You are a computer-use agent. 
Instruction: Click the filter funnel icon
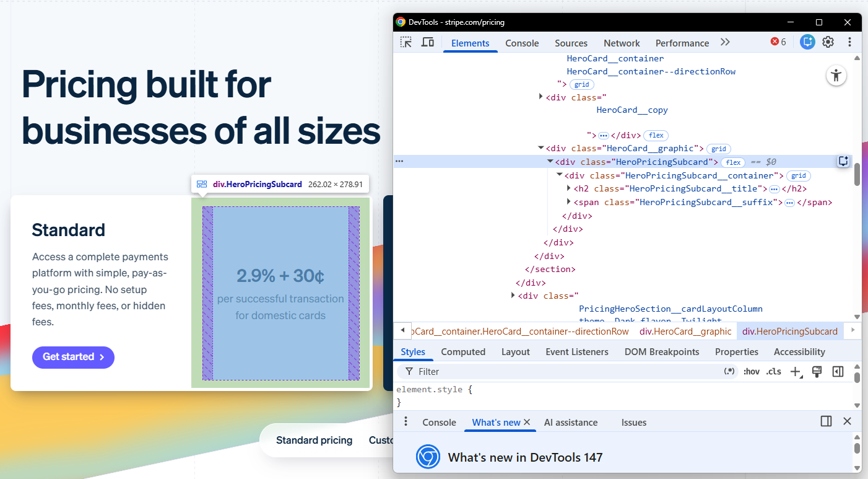click(409, 371)
